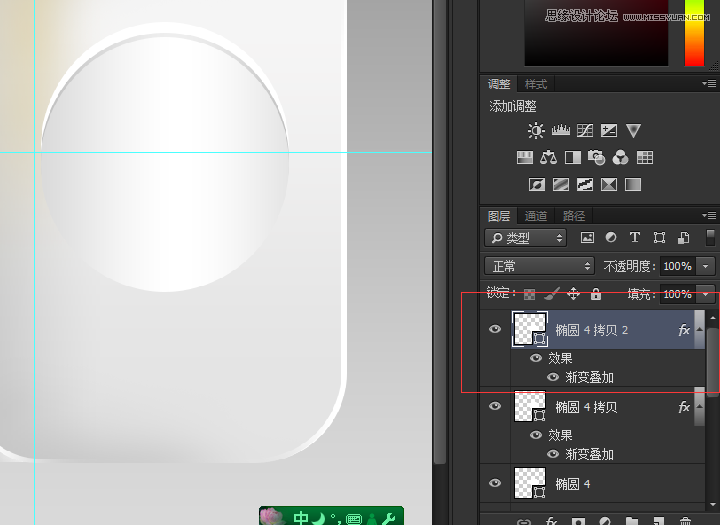Viewport: 720px width, 525px height.
Task: Delete layer with the trash icon
Action: (685, 521)
